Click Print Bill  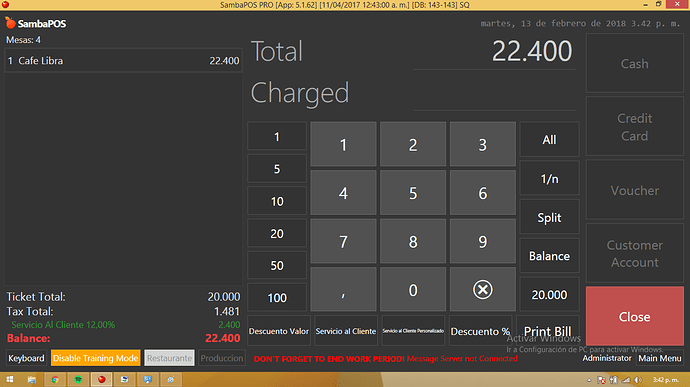[547, 331]
